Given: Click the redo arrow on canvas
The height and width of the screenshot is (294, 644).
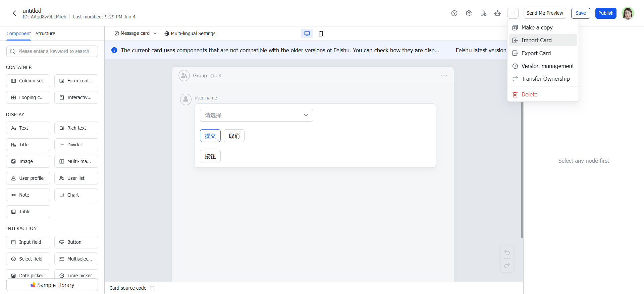Looking at the screenshot, I should [507, 265].
